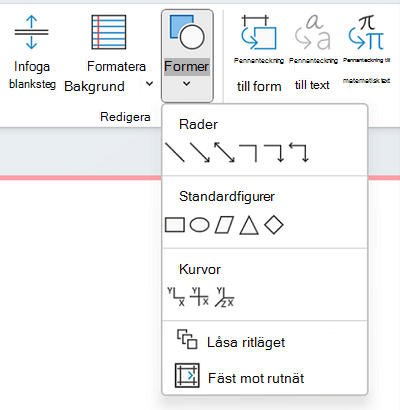Choose the diamond shape

point(274,225)
